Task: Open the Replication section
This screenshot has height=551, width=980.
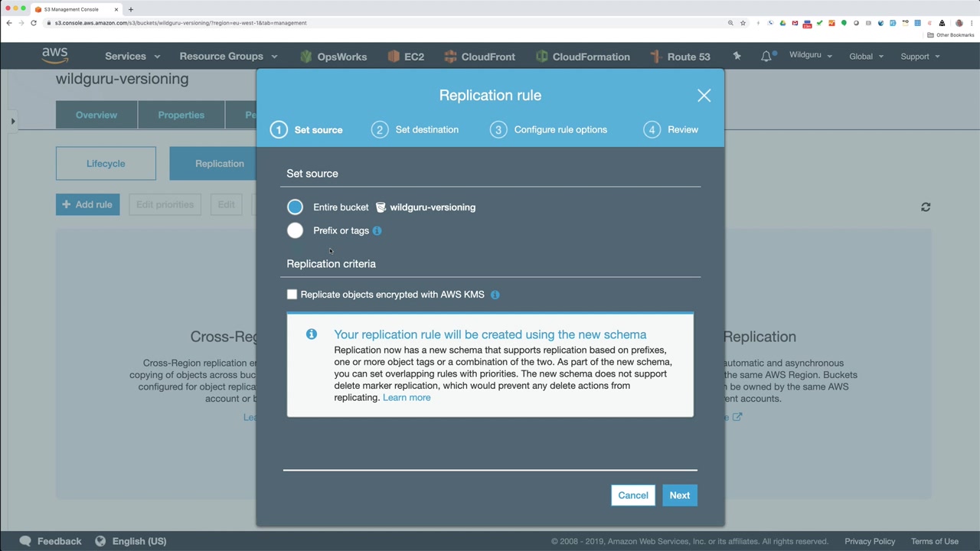Action: 220,164
